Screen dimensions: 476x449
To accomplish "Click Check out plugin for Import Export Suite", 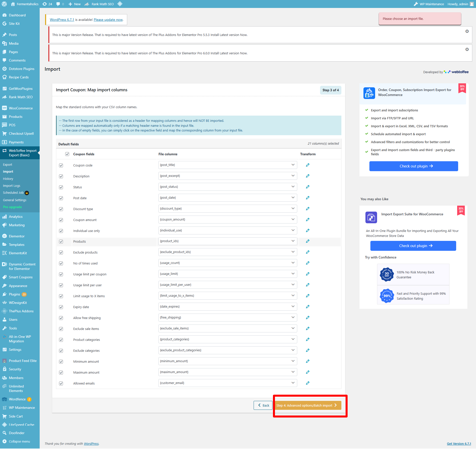I will click(413, 246).
